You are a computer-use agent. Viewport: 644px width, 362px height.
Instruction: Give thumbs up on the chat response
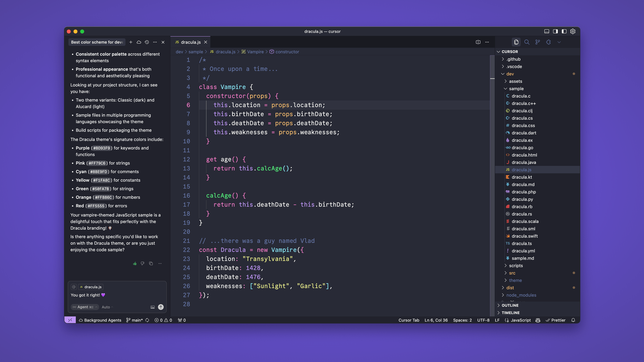pos(135,263)
